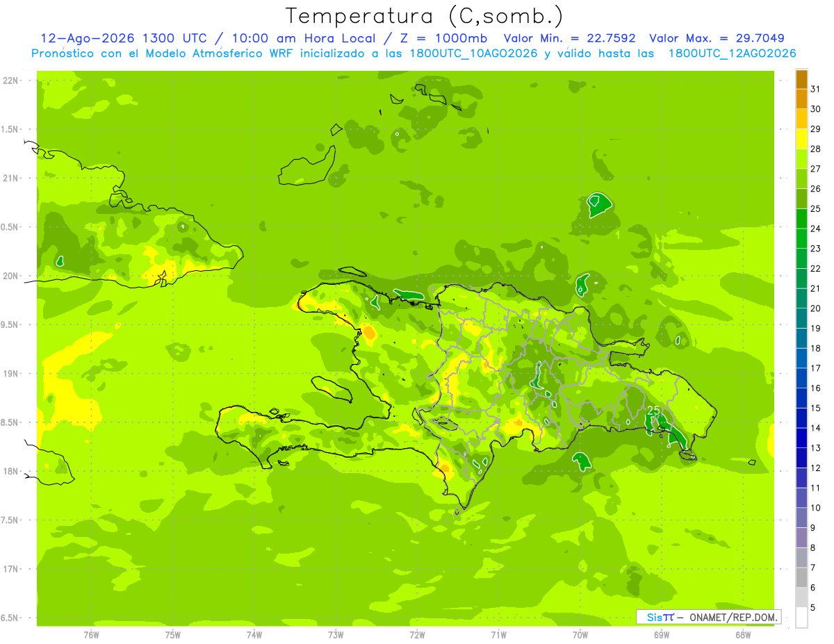This screenshot has height=644, width=834.
Task: Click the "70W" longitude axis label
Action: click(580, 635)
